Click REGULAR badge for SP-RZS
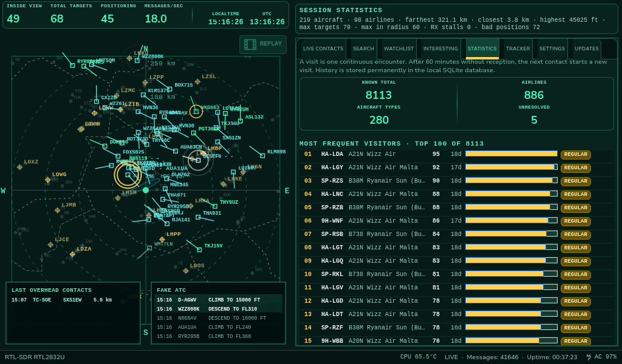 click(576, 181)
